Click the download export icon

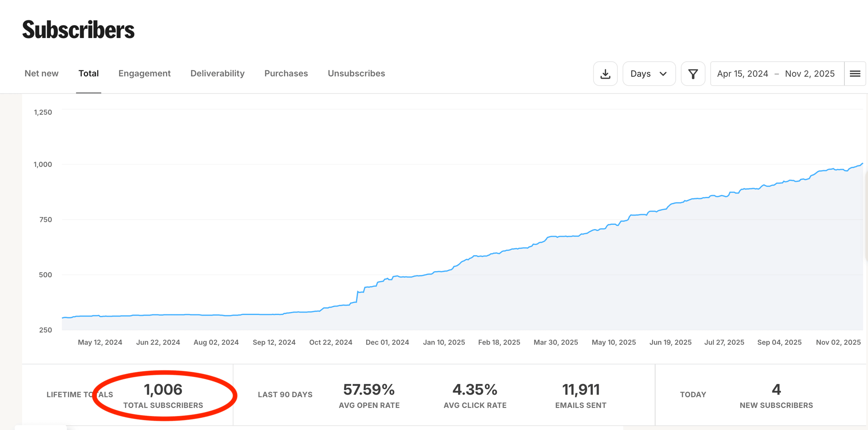(x=605, y=74)
